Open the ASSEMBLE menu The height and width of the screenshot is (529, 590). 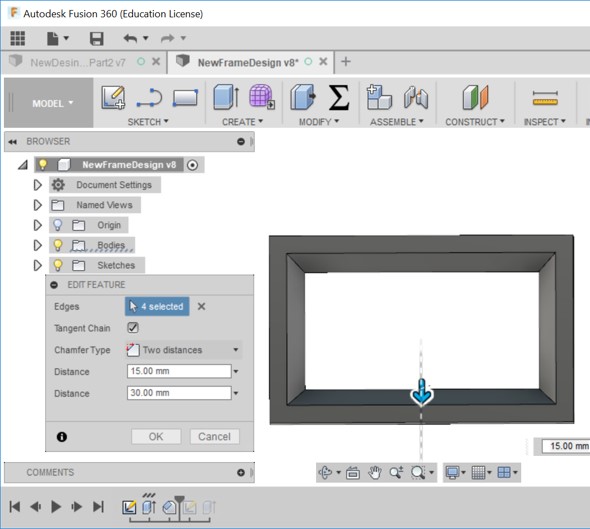(x=397, y=122)
